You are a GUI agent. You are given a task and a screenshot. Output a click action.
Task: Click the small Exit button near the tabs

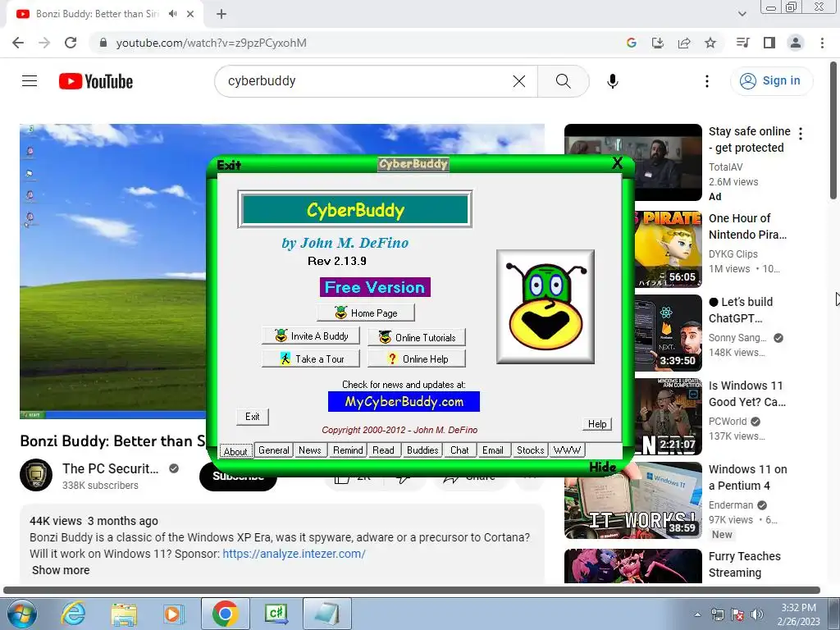point(253,417)
